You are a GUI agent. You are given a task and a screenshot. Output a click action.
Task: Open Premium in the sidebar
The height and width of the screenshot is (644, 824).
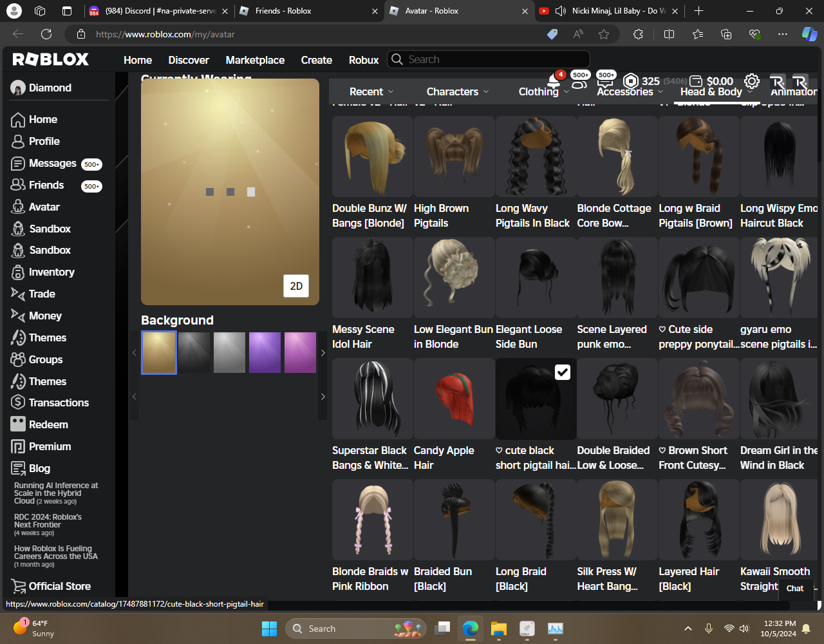[41, 447]
